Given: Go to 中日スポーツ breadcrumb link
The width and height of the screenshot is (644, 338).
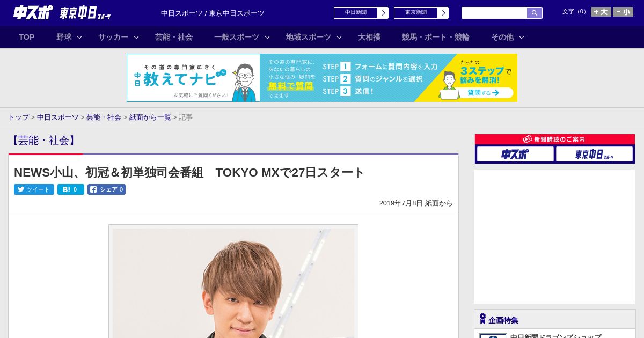Looking at the screenshot, I should pyautogui.click(x=58, y=117).
